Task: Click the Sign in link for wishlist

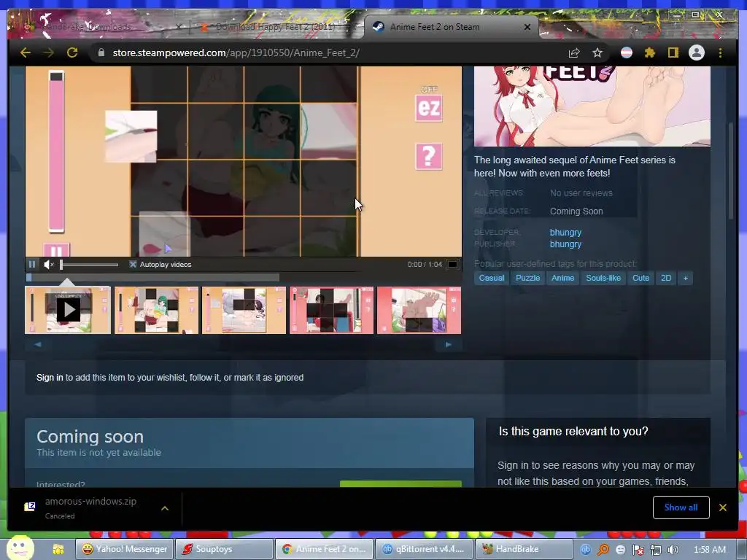Action: [50, 378]
